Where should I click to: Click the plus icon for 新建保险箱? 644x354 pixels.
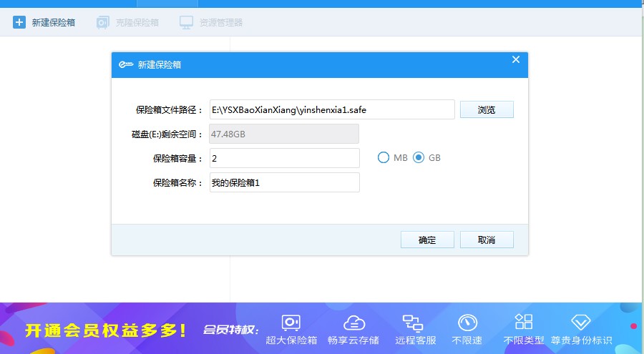(x=19, y=22)
